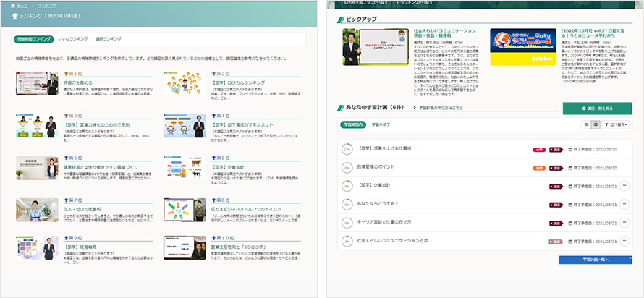This screenshot has height=298, width=644.
Task: Open the thumbnail for the 第7位 course ミス・ゼロの仕事術
Action: (37, 210)
